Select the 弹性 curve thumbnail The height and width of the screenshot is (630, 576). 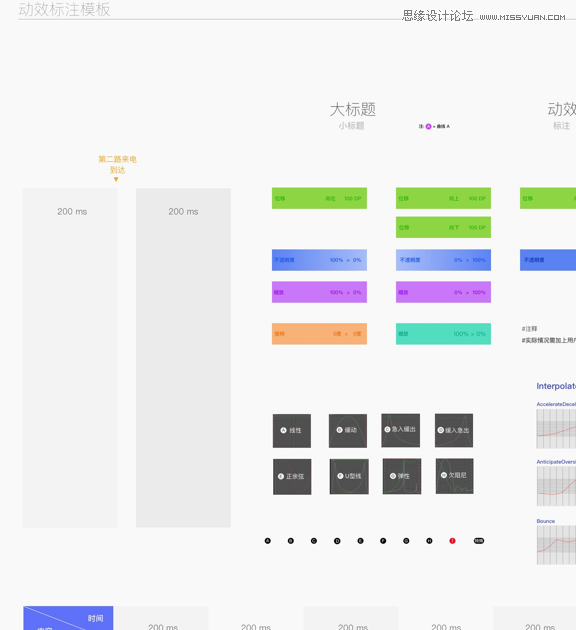click(402, 476)
